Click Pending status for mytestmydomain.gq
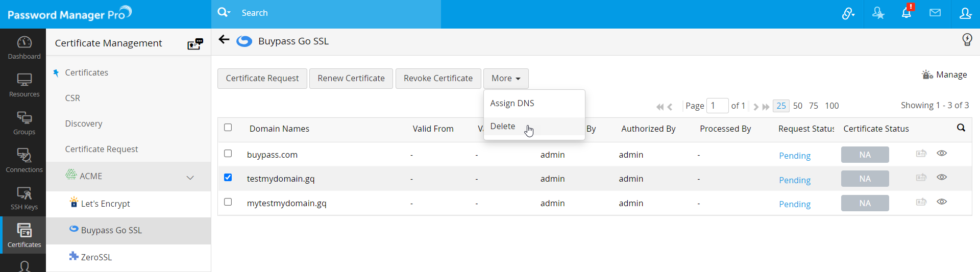Screen dimensions: 980x272 795,204
